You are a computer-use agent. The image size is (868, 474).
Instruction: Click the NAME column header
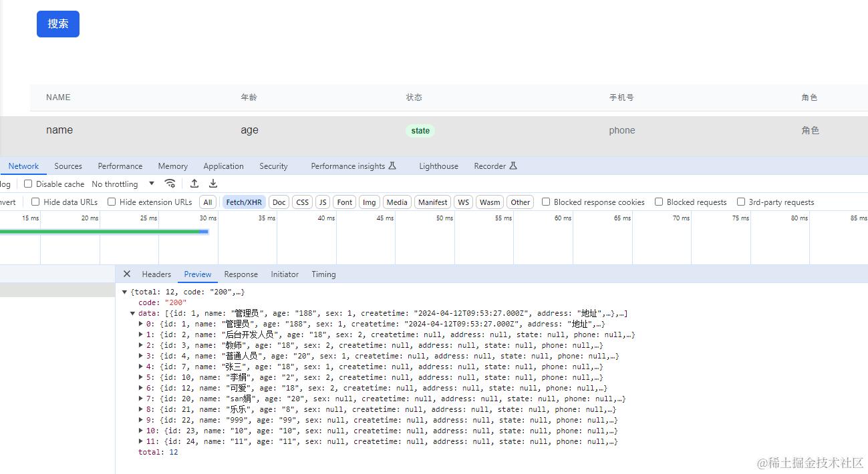tap(58, 97)
